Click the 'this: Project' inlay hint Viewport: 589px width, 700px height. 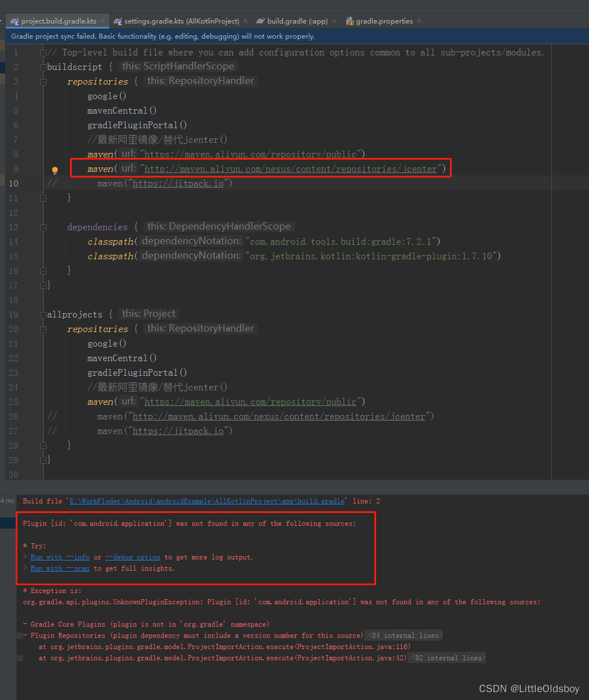coord(149,314)
